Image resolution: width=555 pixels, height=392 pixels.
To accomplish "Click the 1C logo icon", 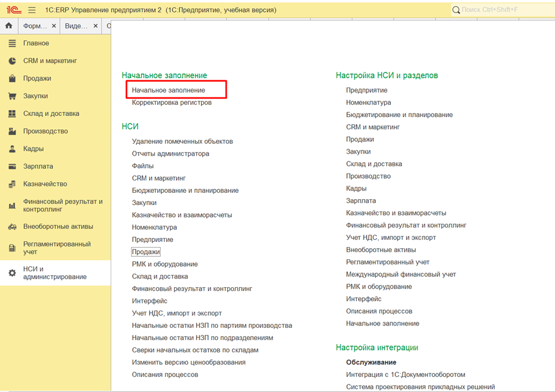I will [x=14, y=10].
